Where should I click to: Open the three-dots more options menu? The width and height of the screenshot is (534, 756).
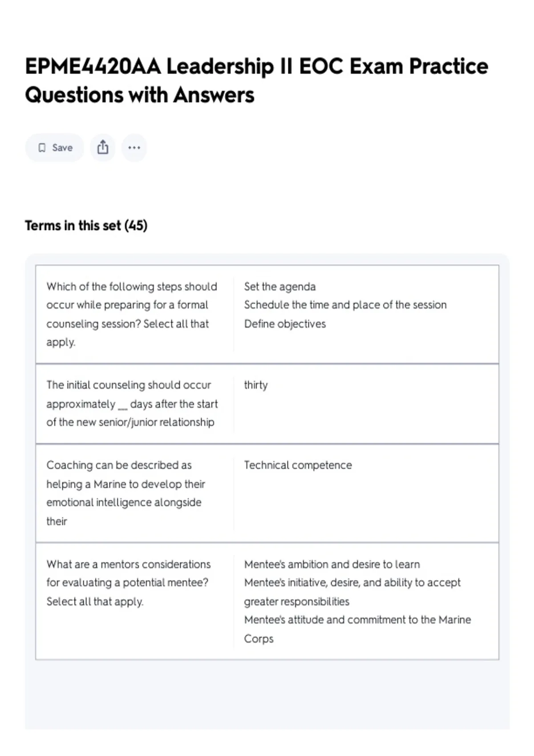coord(134,148)
